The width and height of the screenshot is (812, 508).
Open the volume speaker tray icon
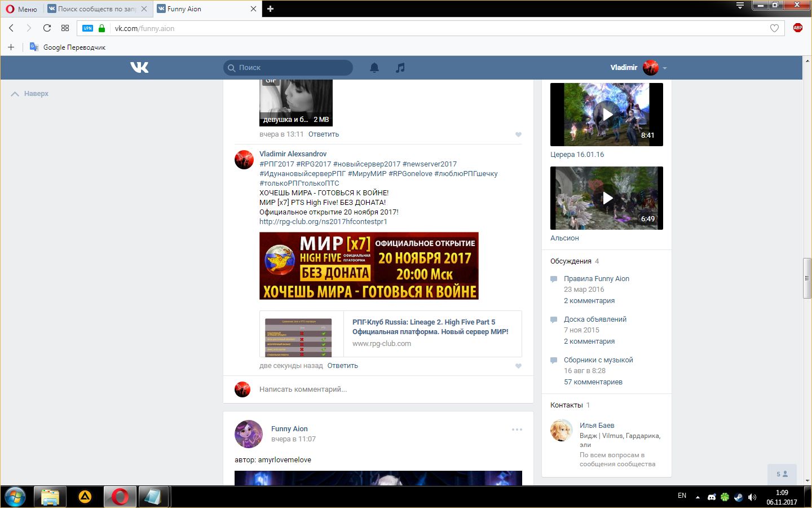(752, 497)
